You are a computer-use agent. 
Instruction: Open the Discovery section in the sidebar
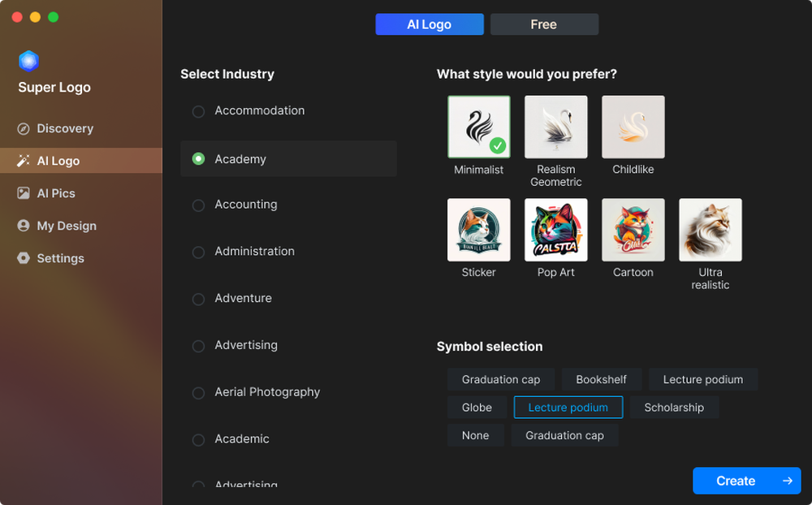tap(24, 128)
